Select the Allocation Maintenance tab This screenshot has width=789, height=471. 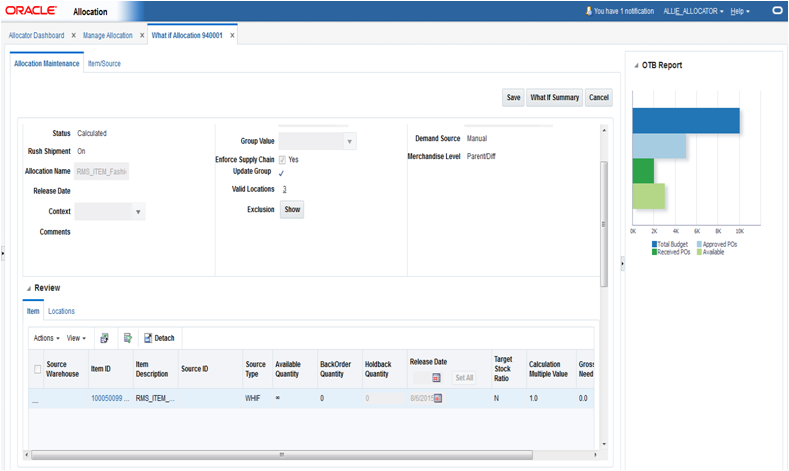point(47,64)
